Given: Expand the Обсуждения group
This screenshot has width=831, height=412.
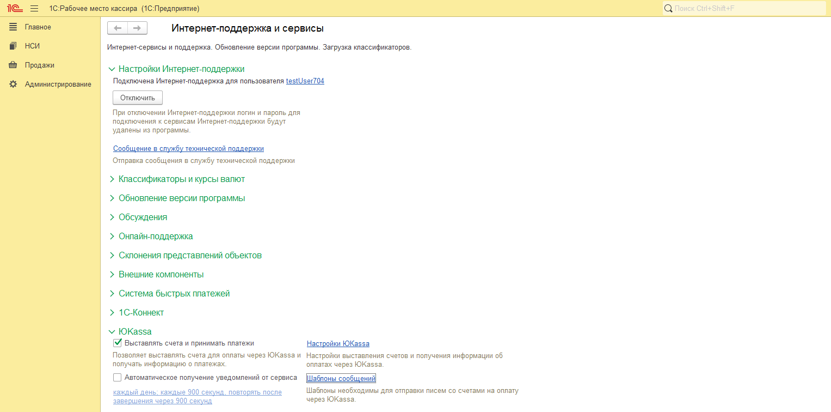Looking at the screenshot, I should (138, 217).
